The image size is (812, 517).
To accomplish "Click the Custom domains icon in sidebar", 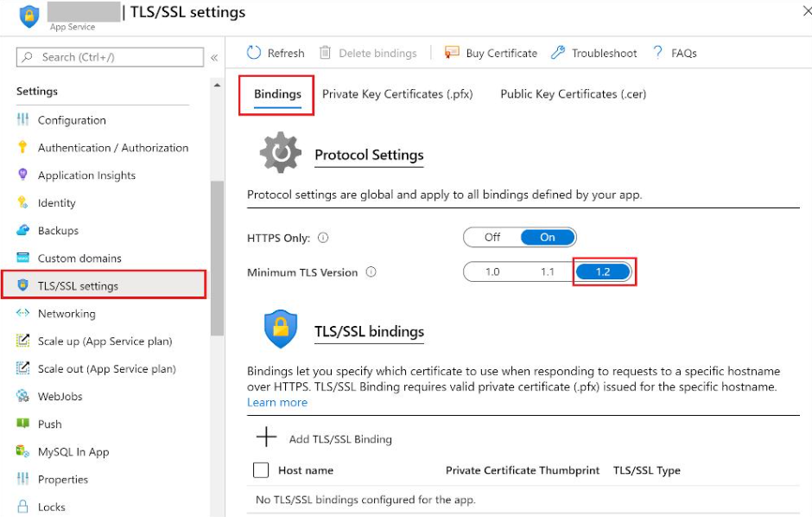I will (x=22, y=258).
